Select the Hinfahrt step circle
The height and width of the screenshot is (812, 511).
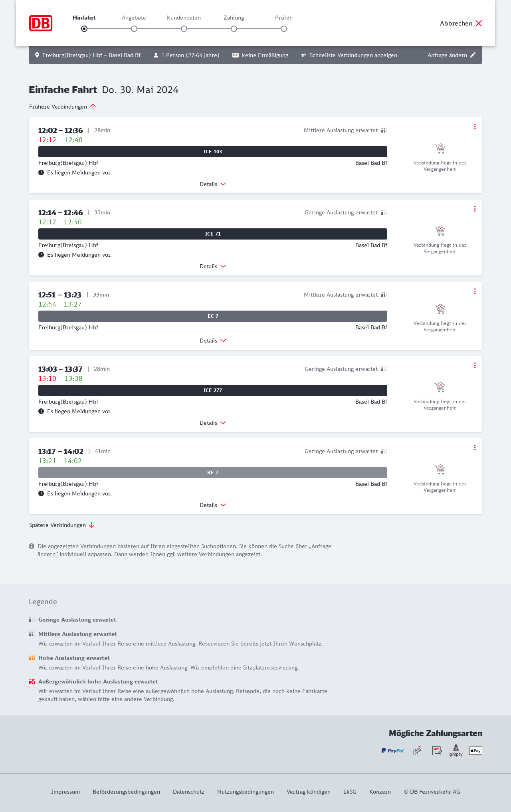coord(84,29)
